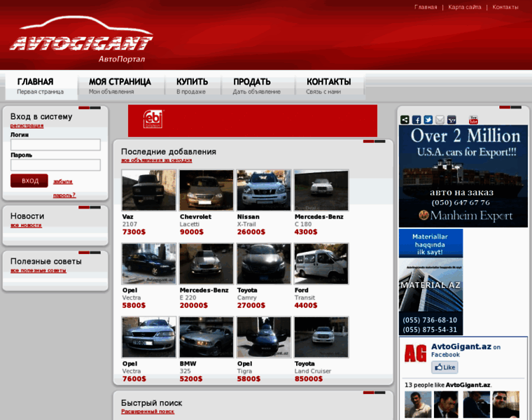Open the Opel Vectra 7600$ thumbnail
The width and height of the screenshot is (532, 420).
(x=149, y=337)
